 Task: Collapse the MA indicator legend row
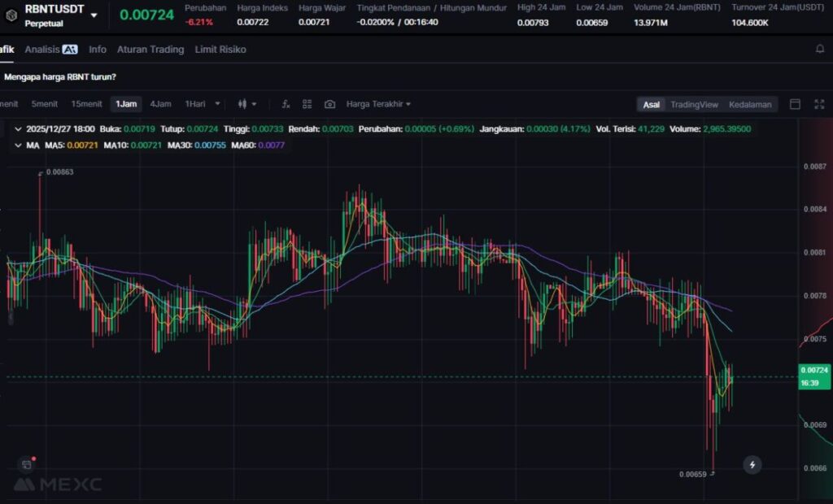[x=18, y=145]
